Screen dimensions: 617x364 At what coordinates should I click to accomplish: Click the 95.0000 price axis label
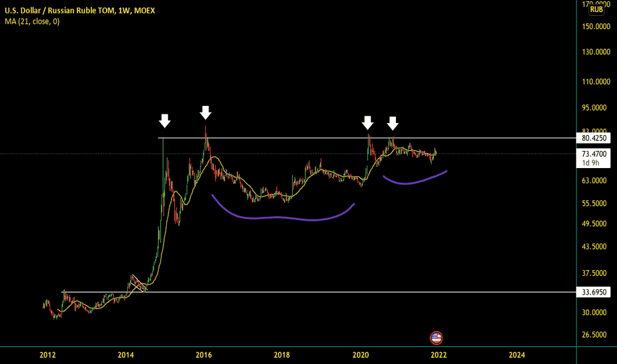[x=594, y=107]
